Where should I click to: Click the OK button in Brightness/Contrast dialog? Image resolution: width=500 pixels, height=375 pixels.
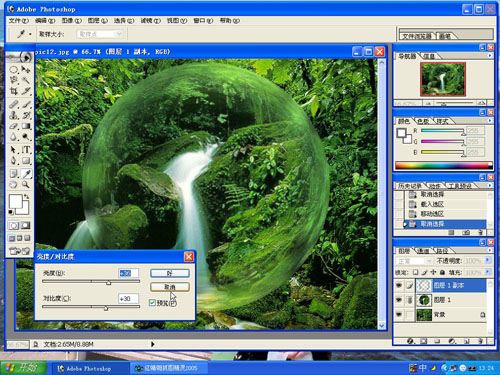click(x=170, y=274)
